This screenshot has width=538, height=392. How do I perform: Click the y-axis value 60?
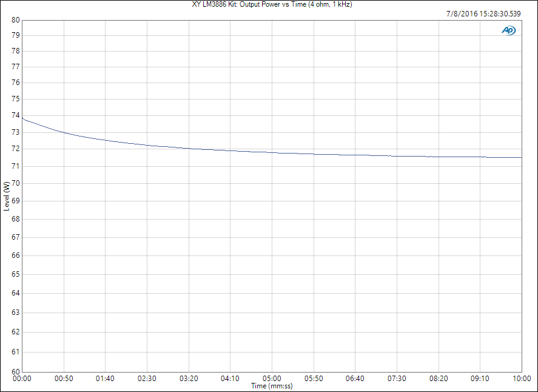(15, 371)
